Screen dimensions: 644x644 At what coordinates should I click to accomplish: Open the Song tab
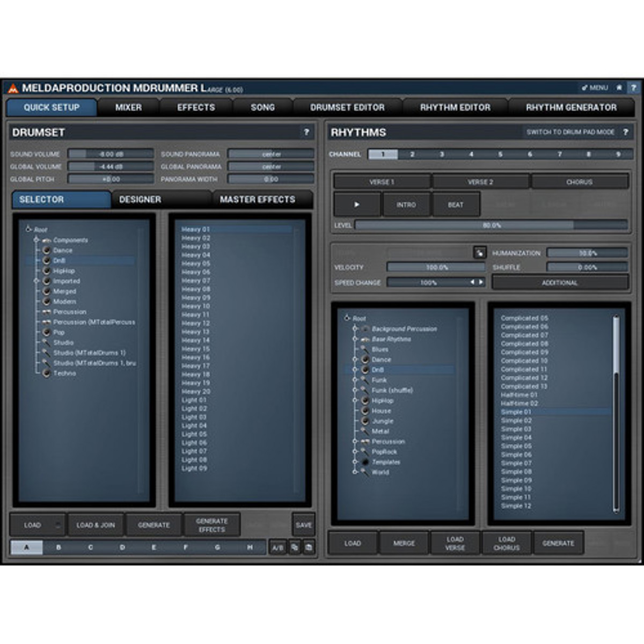262,107
